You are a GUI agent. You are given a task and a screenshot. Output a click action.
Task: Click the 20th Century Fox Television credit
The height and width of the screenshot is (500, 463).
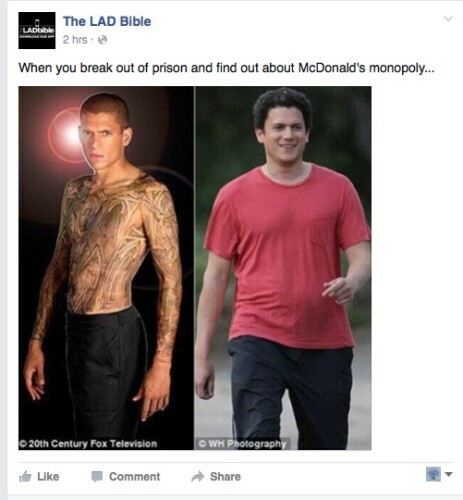pyautogui.click(x=88, y=444)
